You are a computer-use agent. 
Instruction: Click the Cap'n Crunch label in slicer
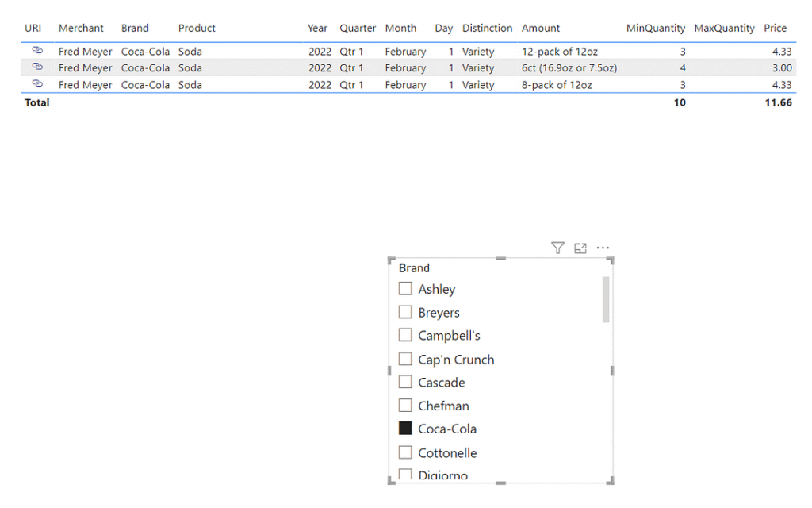[x=456, y=360]
